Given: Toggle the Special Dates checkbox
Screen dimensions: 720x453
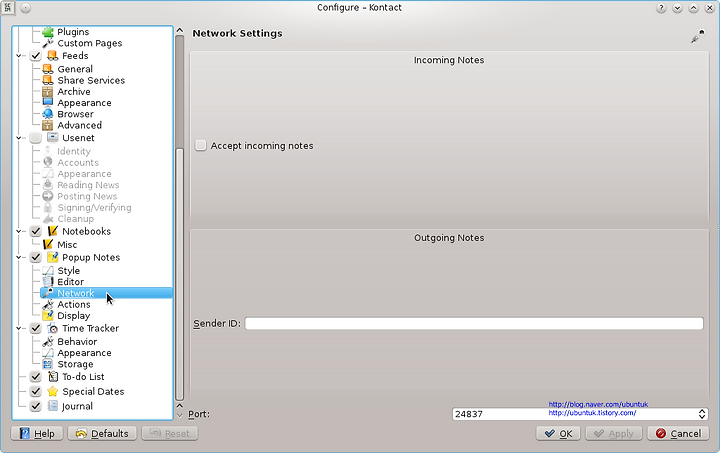Looking at the screenshot, I should [x=35, y=391].
